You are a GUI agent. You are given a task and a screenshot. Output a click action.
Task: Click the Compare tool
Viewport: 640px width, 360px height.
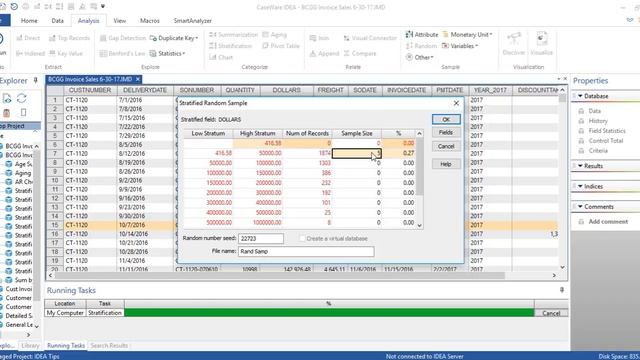(x=360, y=53)
